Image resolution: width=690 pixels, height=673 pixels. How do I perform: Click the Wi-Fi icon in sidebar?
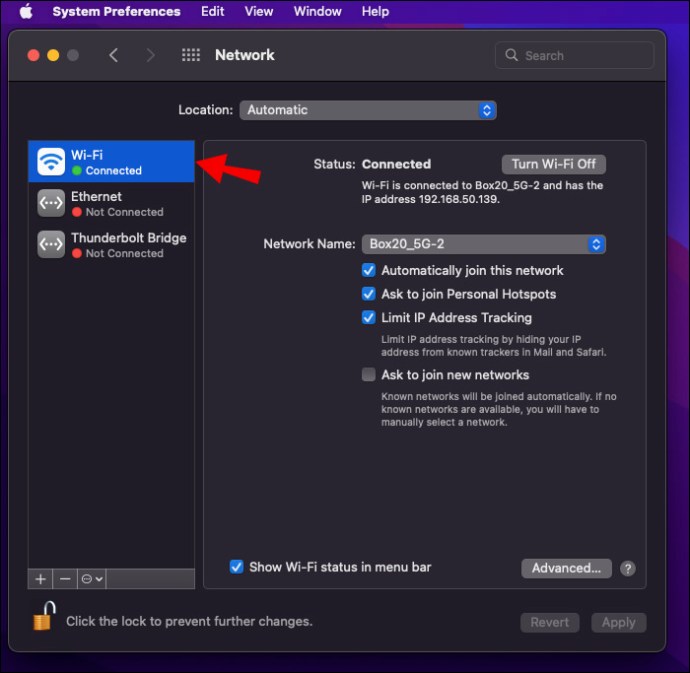click(51, 162)
